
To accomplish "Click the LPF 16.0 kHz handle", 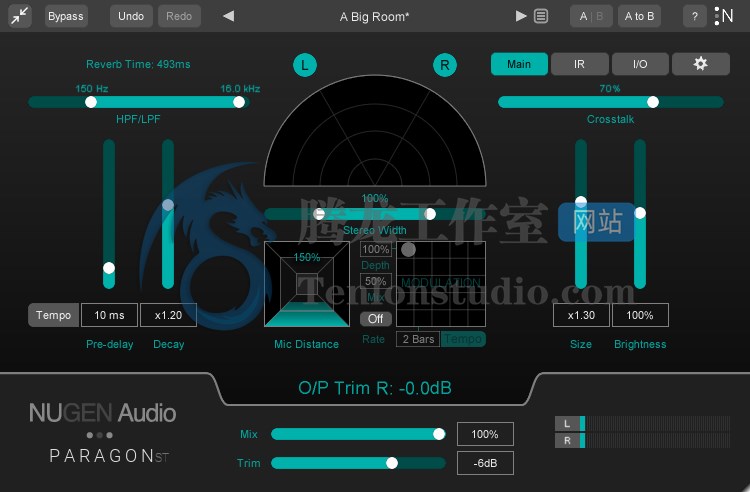I will 239,102.
